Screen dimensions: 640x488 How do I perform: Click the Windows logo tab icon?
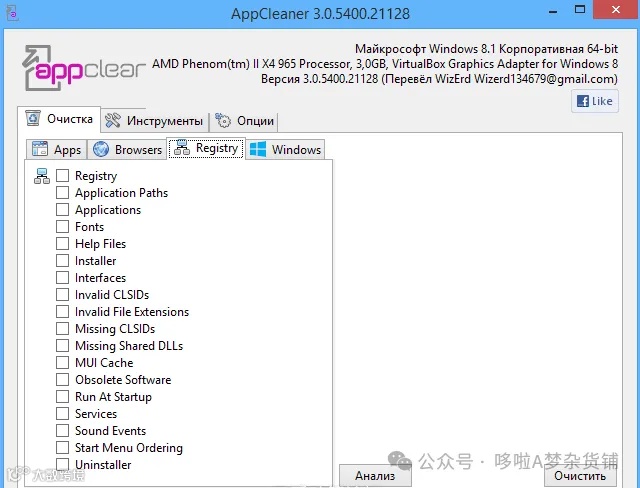258,149
